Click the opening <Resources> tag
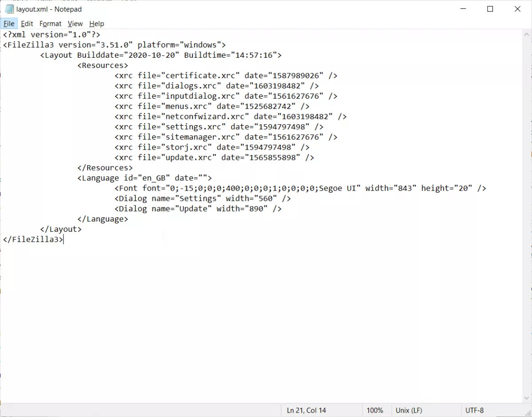 [102, 65]
